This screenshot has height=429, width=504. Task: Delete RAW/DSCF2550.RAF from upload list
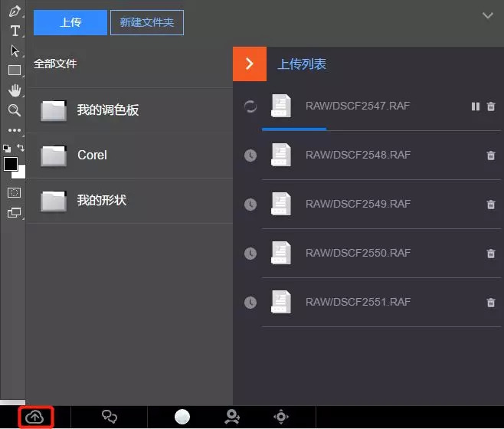491,254
